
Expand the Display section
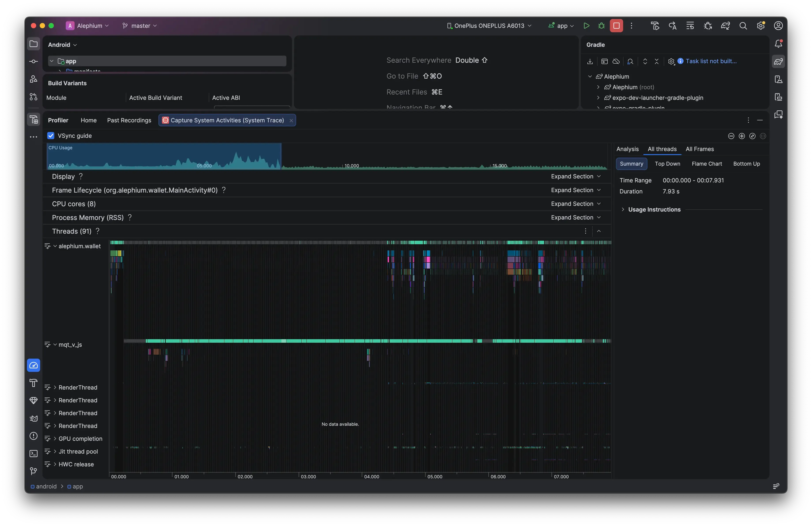point(576,176)
